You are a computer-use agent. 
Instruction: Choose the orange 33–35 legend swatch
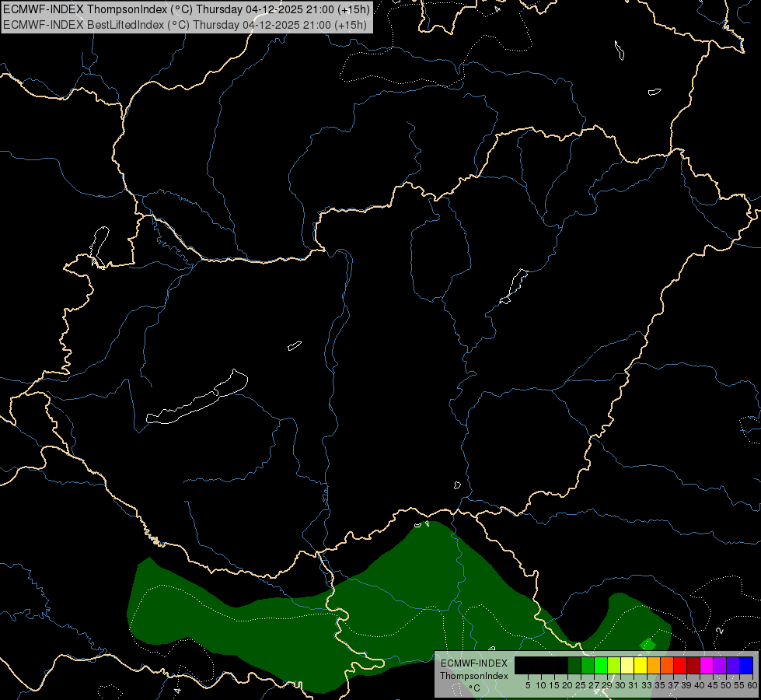point(654,665)
